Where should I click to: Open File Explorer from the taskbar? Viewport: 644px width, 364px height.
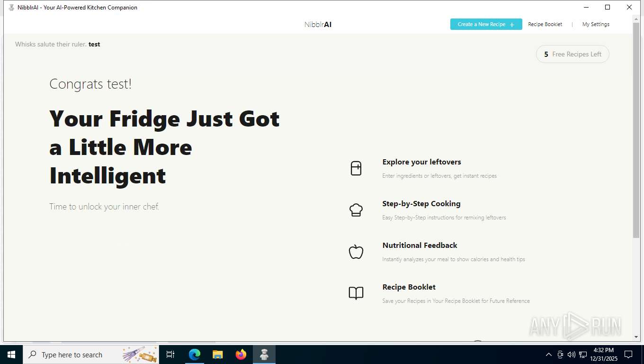[x=217, y=355]
